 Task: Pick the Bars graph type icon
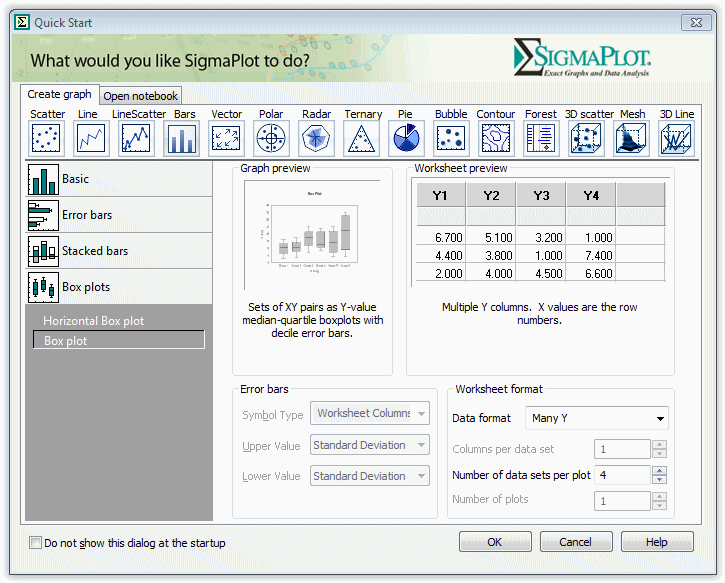(x=181, y=138)
